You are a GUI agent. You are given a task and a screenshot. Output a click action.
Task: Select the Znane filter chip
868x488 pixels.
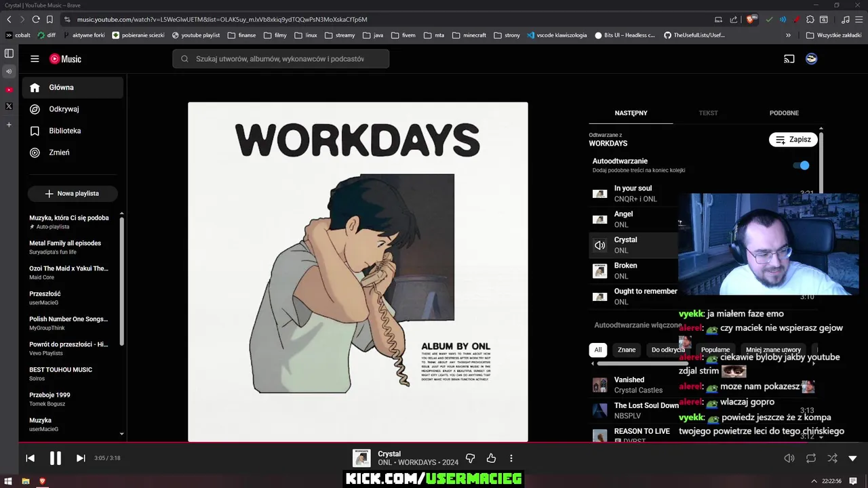(627, 350)
